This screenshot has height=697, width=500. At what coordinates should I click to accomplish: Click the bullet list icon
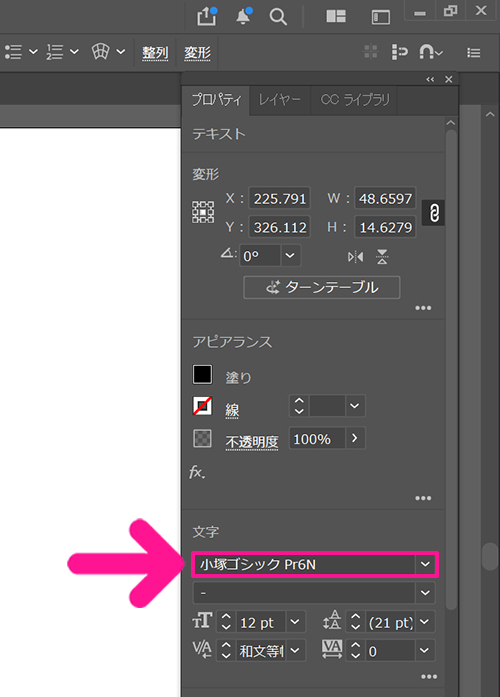tap(13, 52)
